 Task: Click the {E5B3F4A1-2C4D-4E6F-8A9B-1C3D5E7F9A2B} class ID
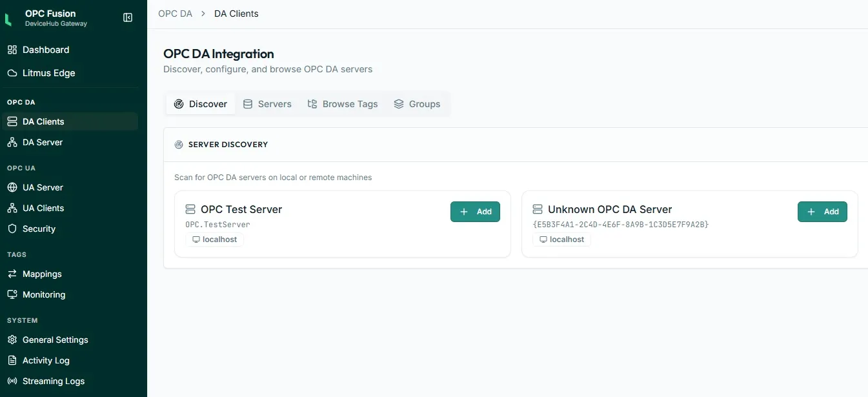[621, 225]
